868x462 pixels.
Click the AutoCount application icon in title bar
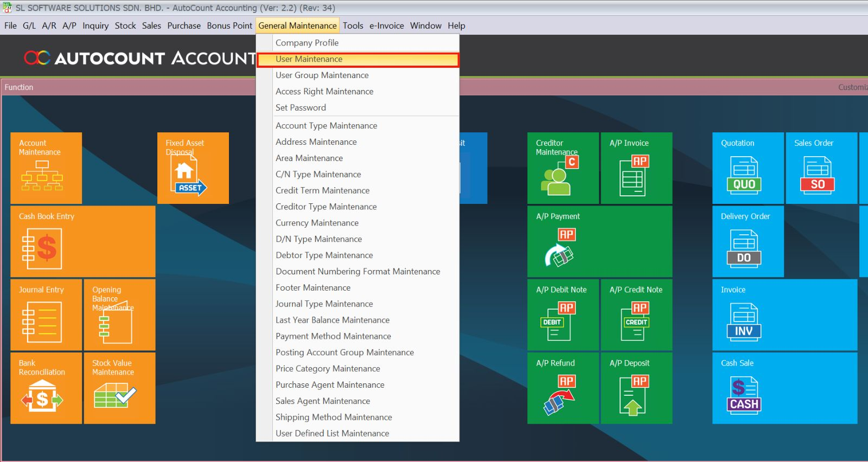point(7,8)
